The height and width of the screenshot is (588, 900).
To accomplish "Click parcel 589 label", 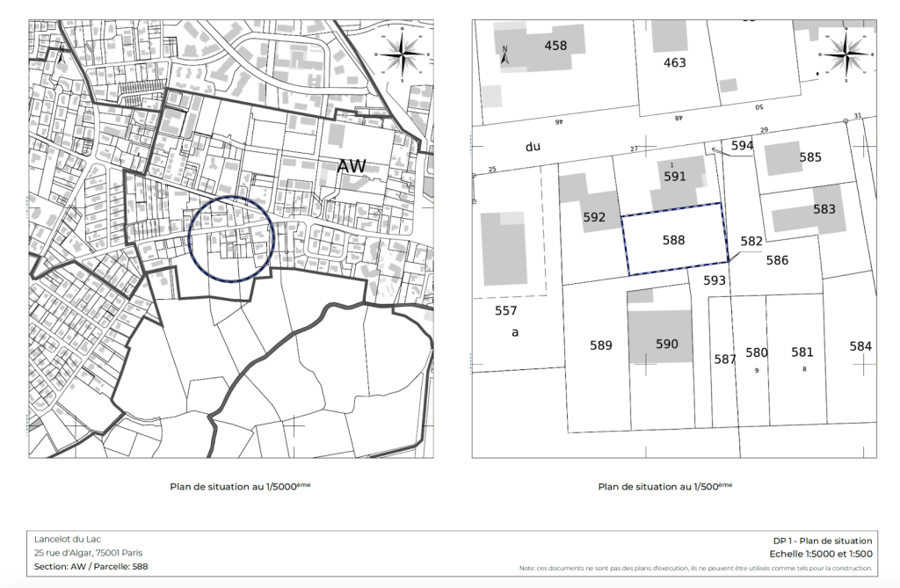I will pyautogui.click(x=600, y=345).
